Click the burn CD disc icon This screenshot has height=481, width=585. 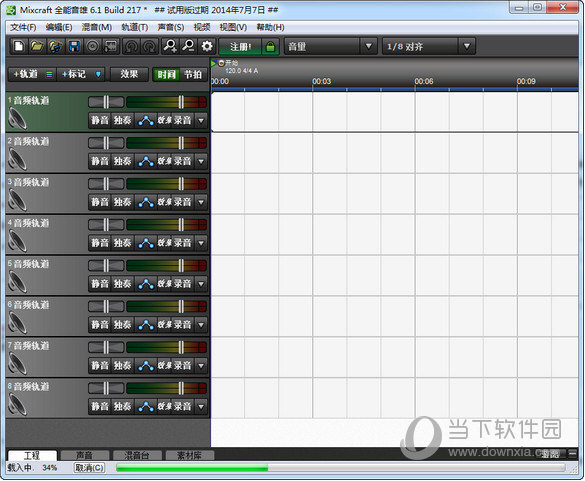93,46
